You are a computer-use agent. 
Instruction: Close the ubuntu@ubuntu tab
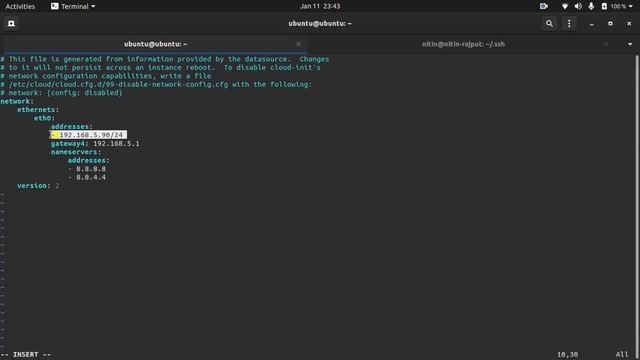[x=298, y=44]
